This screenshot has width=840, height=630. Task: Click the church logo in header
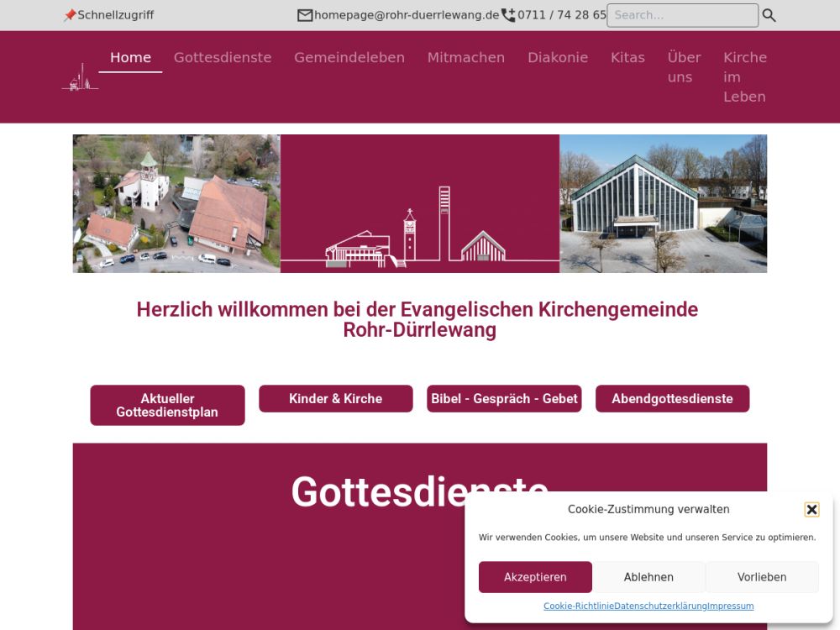[80, 77]
